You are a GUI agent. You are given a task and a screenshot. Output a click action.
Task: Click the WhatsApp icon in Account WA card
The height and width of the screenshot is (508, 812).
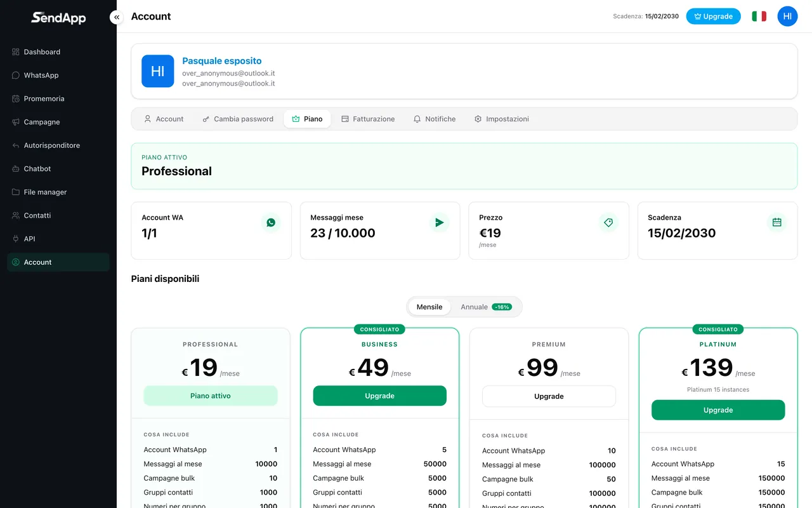(x=271, y=222)
